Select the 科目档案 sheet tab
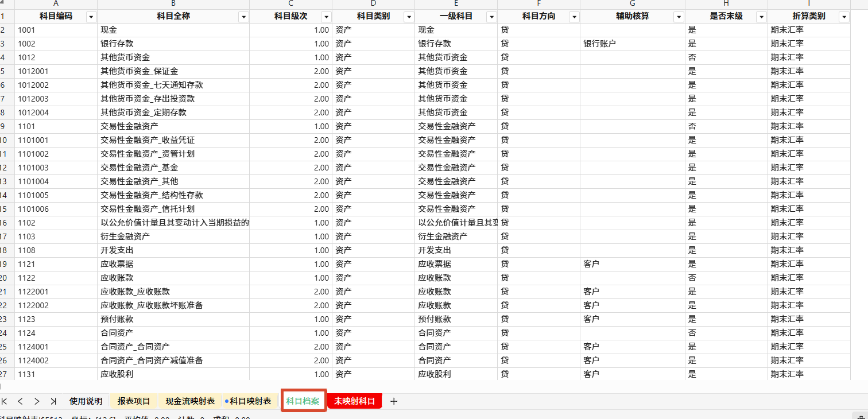 [303, 401]
